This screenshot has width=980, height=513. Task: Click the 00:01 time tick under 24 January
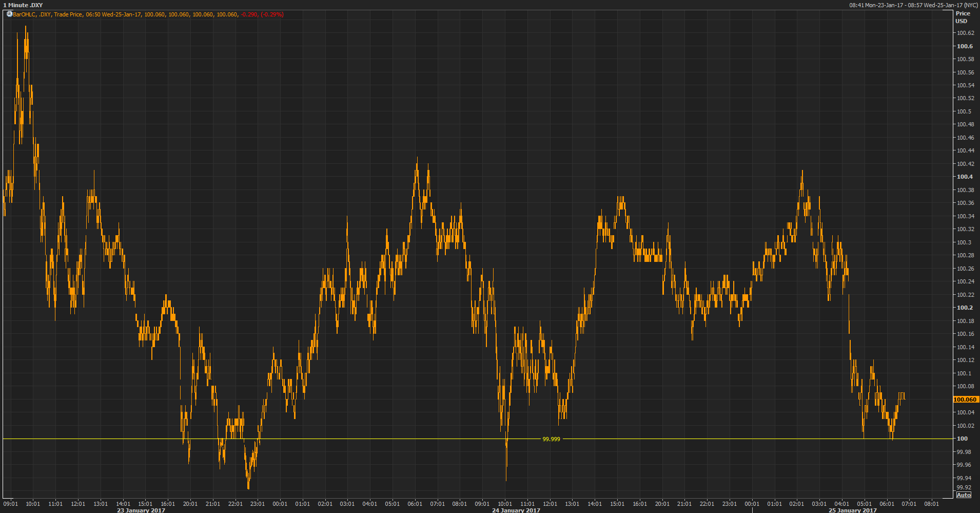(x=280, y=504)
